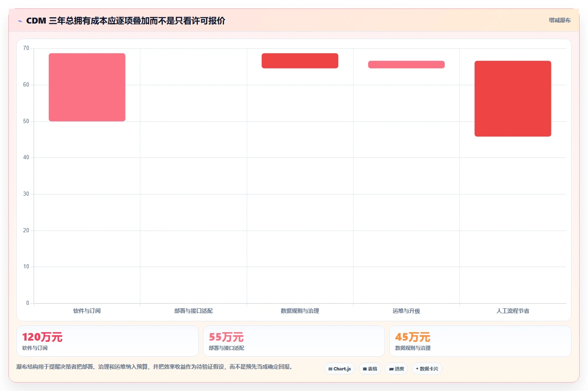
Task: Click the 部署与接口适配 x-axis label
Action: click(193, 311)
